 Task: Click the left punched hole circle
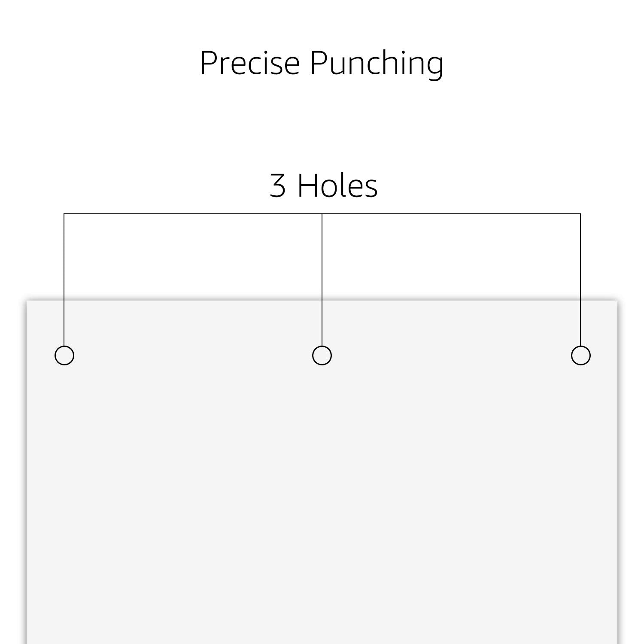point(64,355)
